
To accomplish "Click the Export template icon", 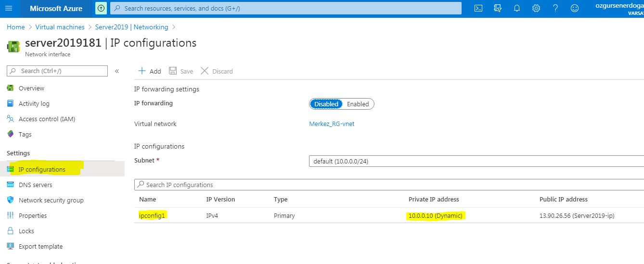I will (x=11, y=246).
